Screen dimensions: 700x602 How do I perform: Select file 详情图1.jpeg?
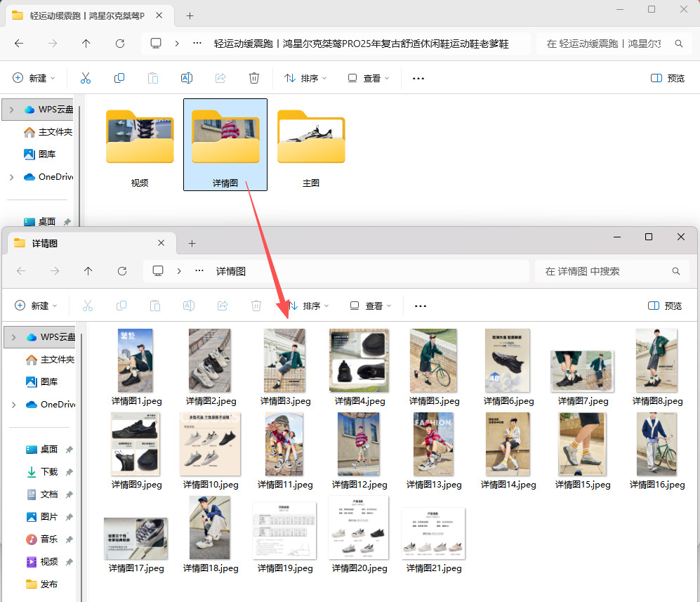136,367
